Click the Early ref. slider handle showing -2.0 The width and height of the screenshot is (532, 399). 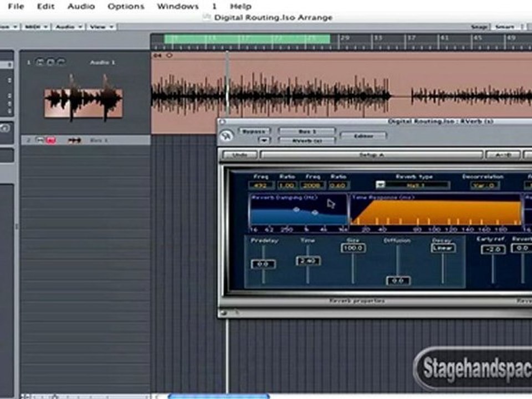[493, 249]
